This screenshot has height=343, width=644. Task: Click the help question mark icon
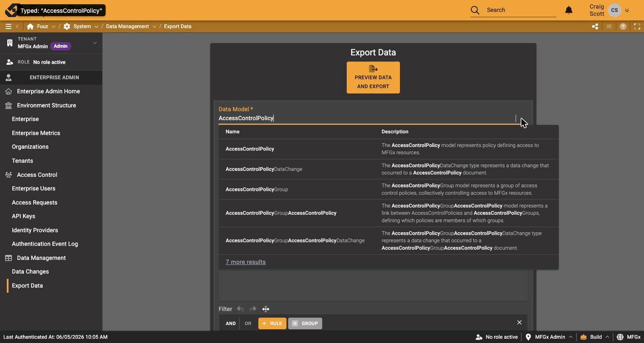click(x=623, y=26)
